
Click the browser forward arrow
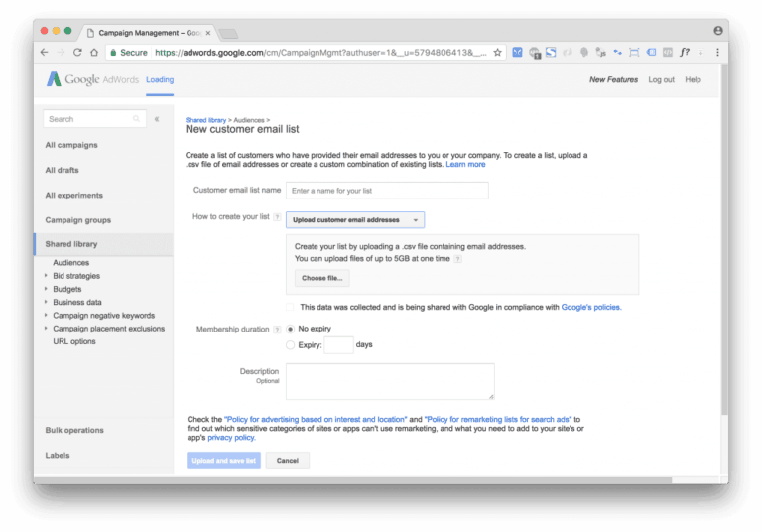[x=61, y=52]
